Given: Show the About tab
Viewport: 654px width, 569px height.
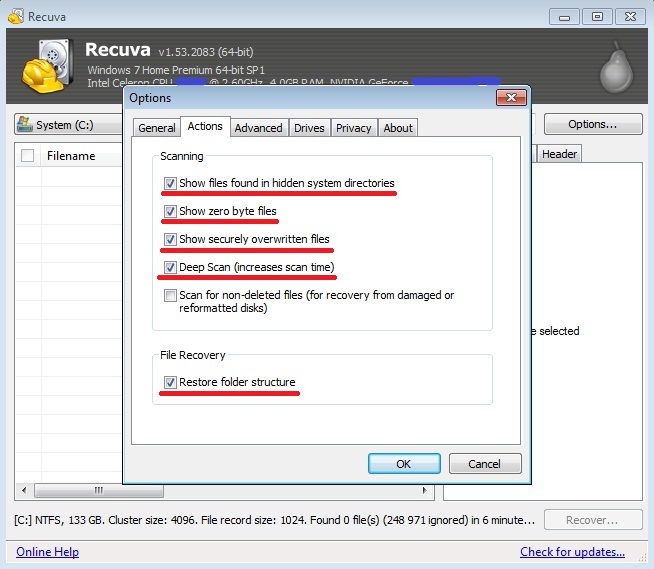Looking at the screenshot, I should (x=398, y=128).
